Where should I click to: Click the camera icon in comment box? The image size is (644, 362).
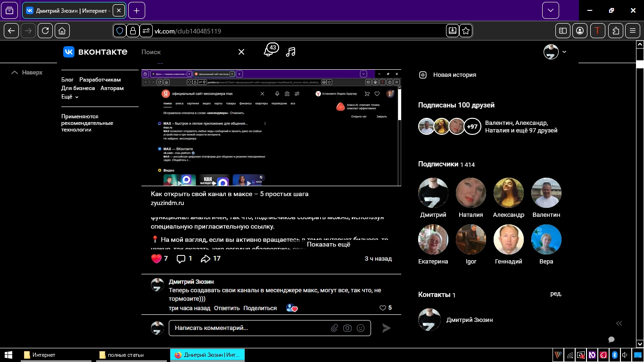click(x=347, y=328)
